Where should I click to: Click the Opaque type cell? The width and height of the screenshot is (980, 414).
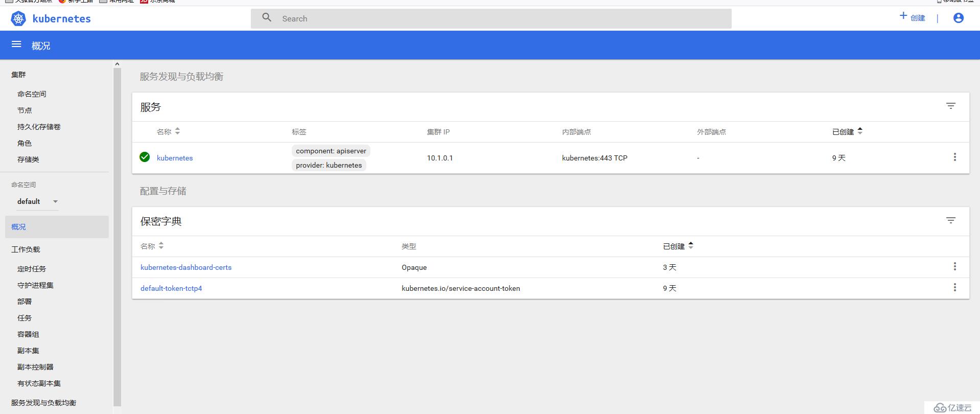pyautogui.click(x=414, y=267)
